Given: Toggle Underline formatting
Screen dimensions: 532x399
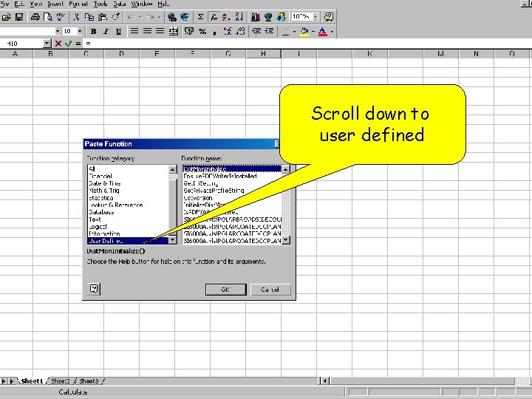Looking at the screenshot, I should tap(118, 32).
